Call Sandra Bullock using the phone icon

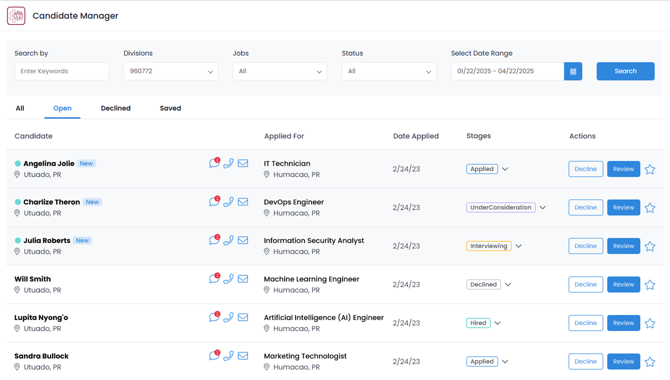click(229, 356)
